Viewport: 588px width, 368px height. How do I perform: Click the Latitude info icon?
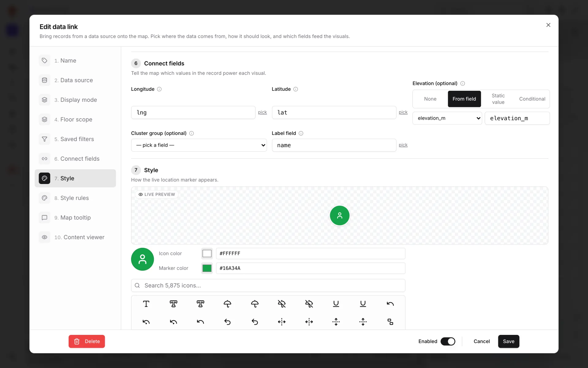point(296,89)
